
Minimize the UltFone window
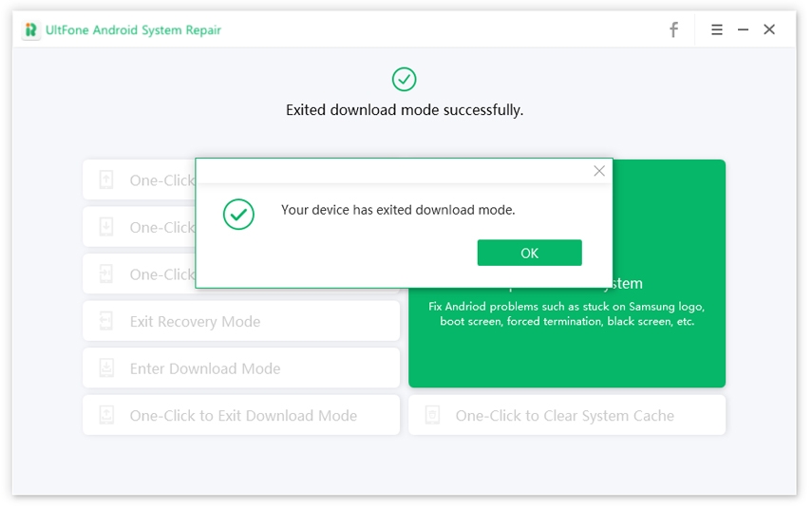point(743,30)
